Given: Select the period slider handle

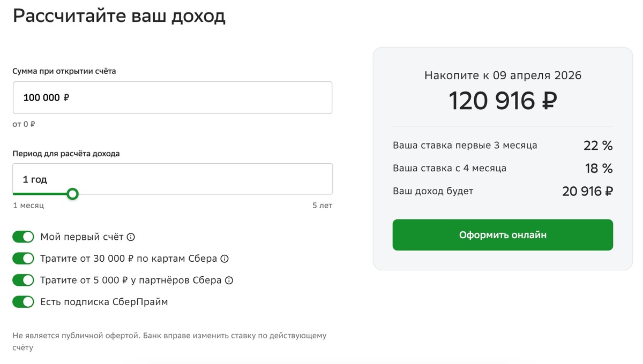Looking at the screenshot, I should click(x=72, y=194).
